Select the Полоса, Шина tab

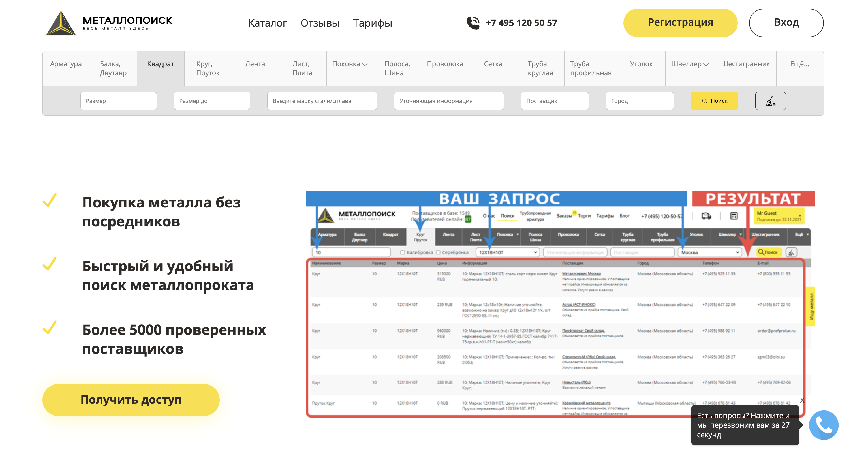(x=397, y=69)
